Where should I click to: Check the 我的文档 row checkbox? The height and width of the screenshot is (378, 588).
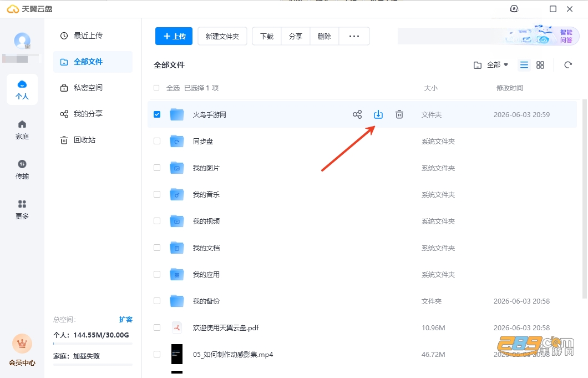coord(157,248)
